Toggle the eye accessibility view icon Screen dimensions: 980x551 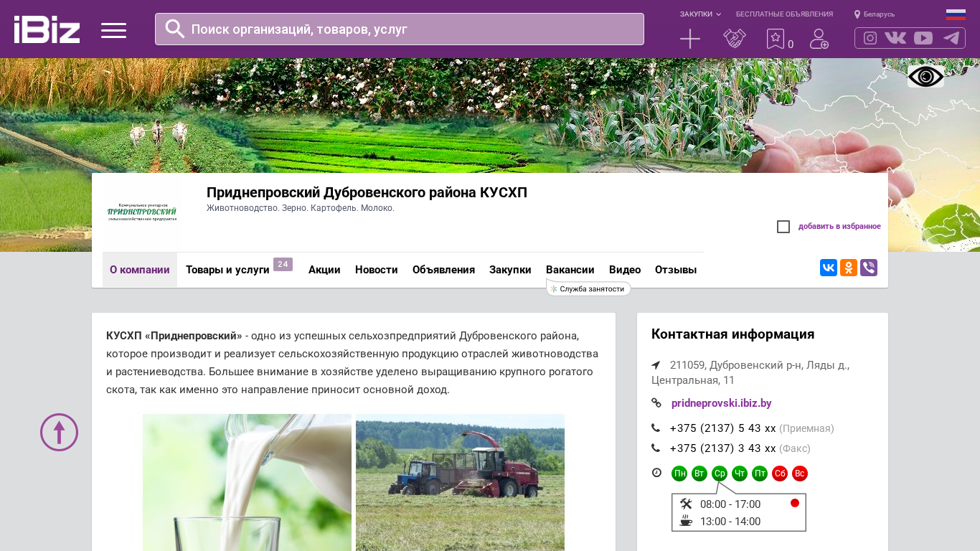[x=925, y=77]
